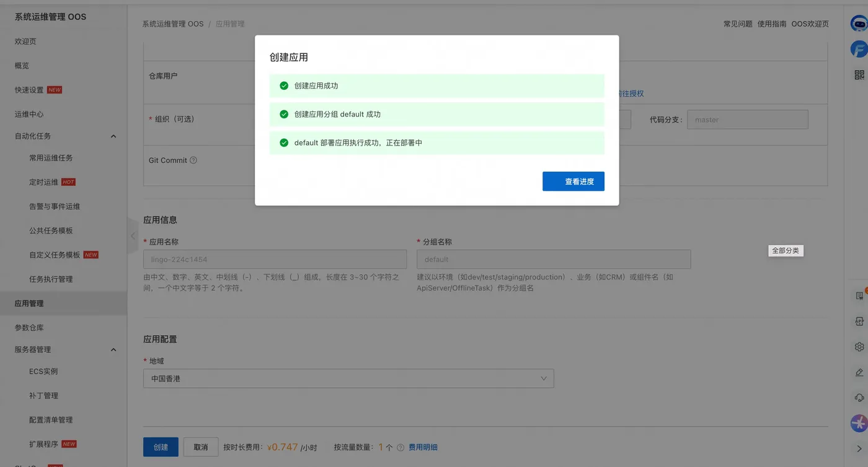
Task: Click the 系统运维管理 OOS breadcrumb
Action: [x=173, y=24]
